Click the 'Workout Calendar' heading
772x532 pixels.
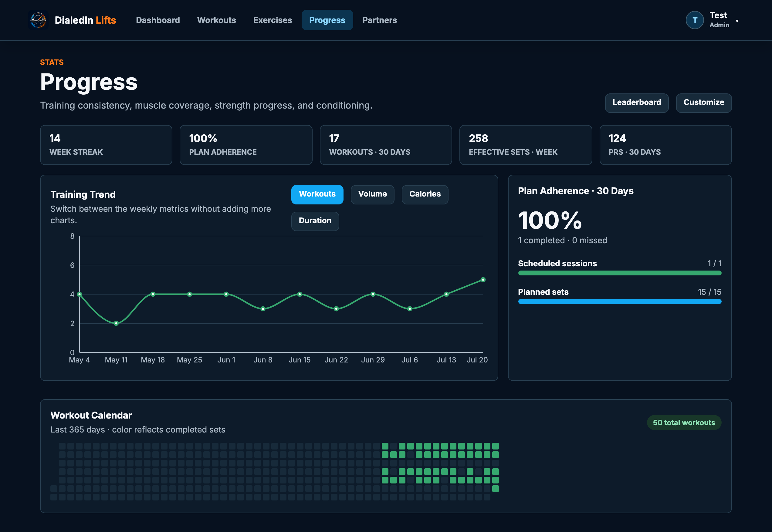point(91,415)
